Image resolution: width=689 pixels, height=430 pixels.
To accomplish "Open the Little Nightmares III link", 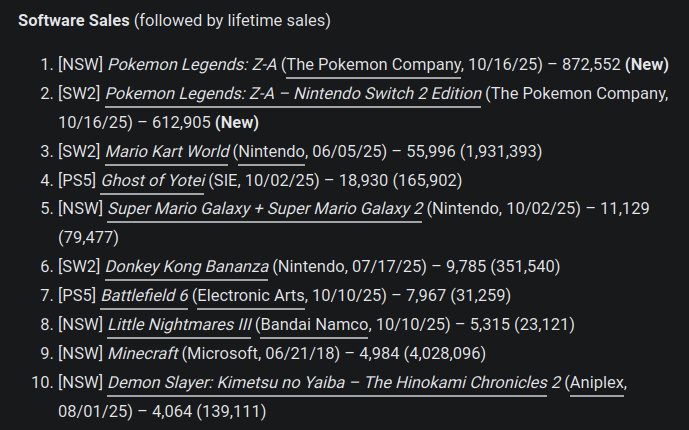I will 178,325.
